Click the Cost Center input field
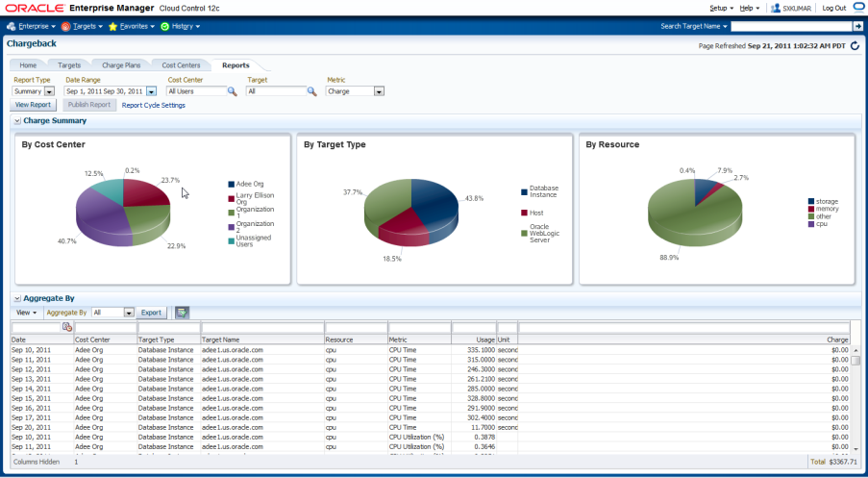The height and width of the screenshot is (478, 868). pos(196,91)
